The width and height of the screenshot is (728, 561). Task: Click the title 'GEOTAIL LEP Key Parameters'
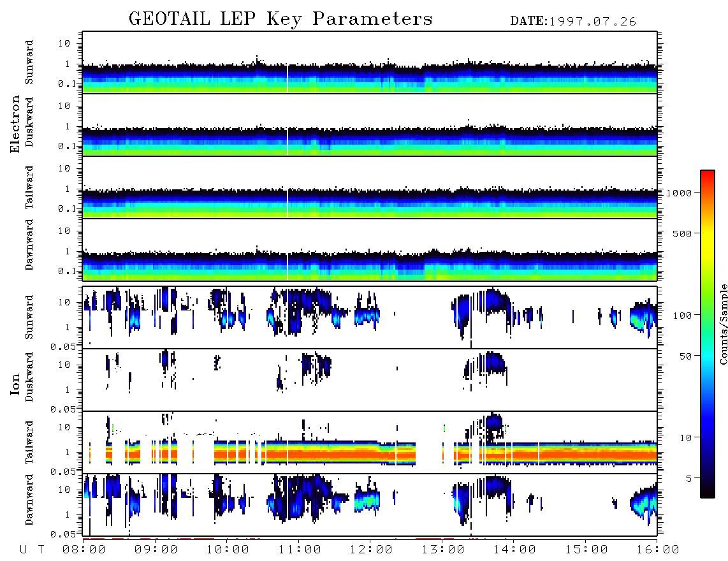(x=280, y=19)
